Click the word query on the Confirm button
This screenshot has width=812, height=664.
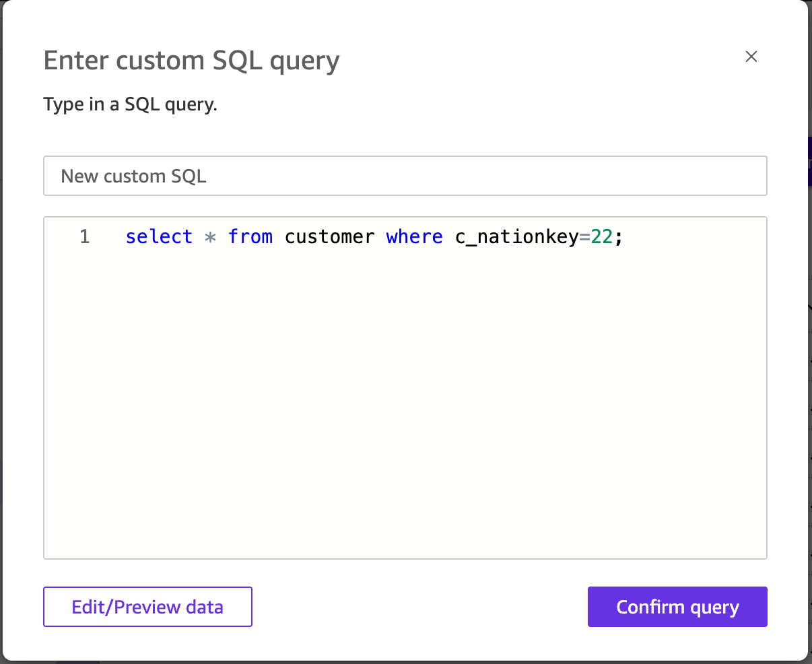(714, 607)
